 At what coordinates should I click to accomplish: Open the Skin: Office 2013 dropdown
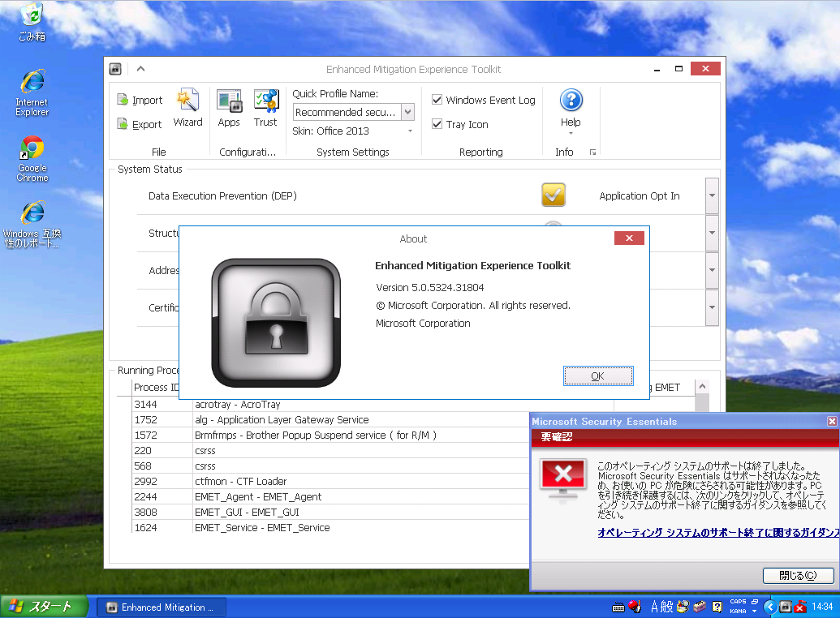click(411, 131)
